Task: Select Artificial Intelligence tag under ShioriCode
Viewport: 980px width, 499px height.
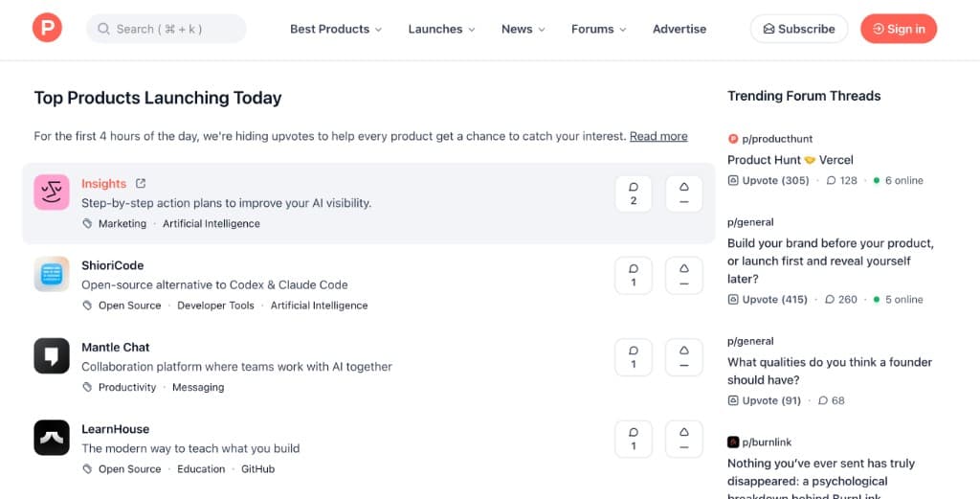Action: point(319,306)
